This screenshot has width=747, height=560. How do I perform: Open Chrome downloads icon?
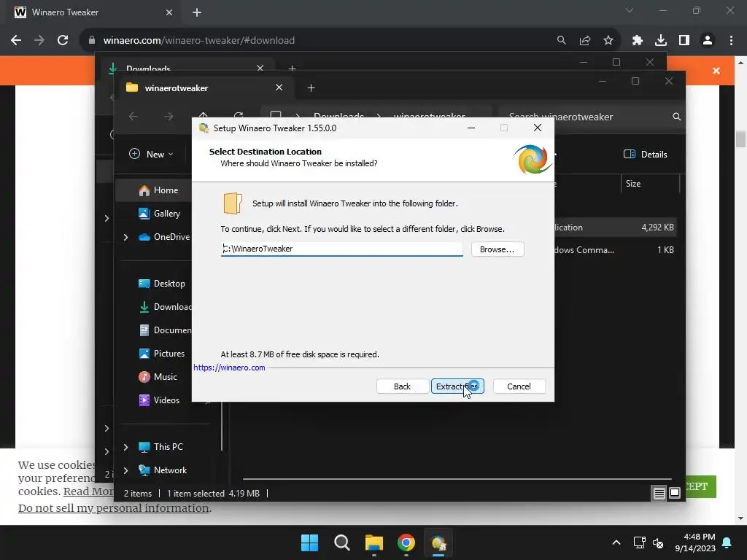pyautogui.click(x=661, y=41)
